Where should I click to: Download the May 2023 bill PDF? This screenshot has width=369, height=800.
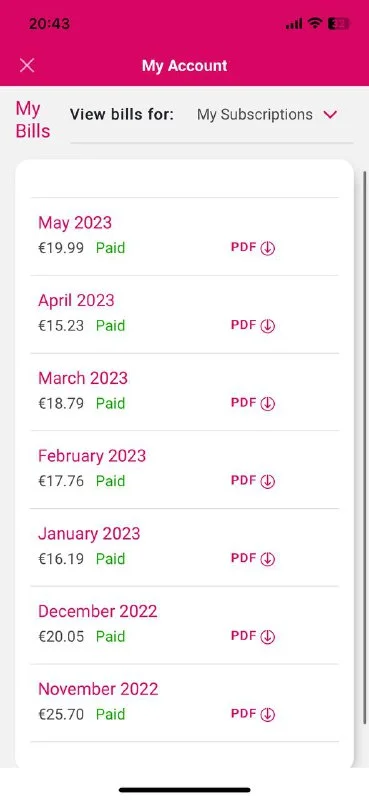[x=253, y=248]
